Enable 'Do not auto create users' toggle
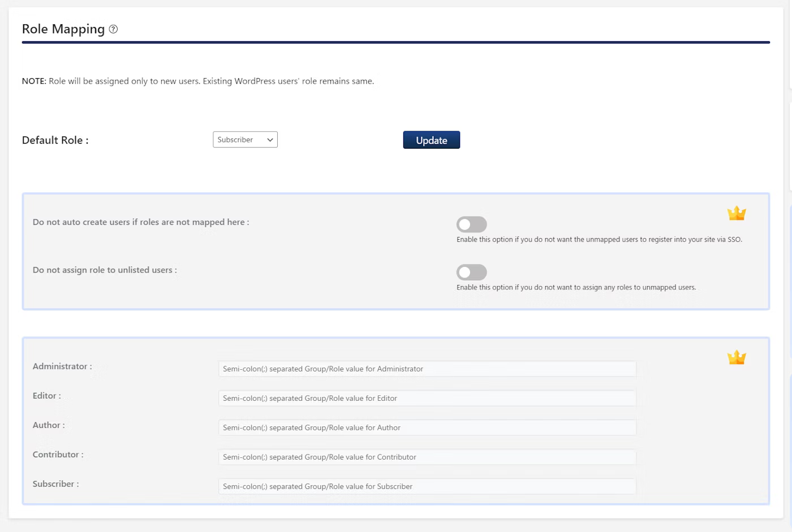 pyautogui.click(x=472, y=224)
